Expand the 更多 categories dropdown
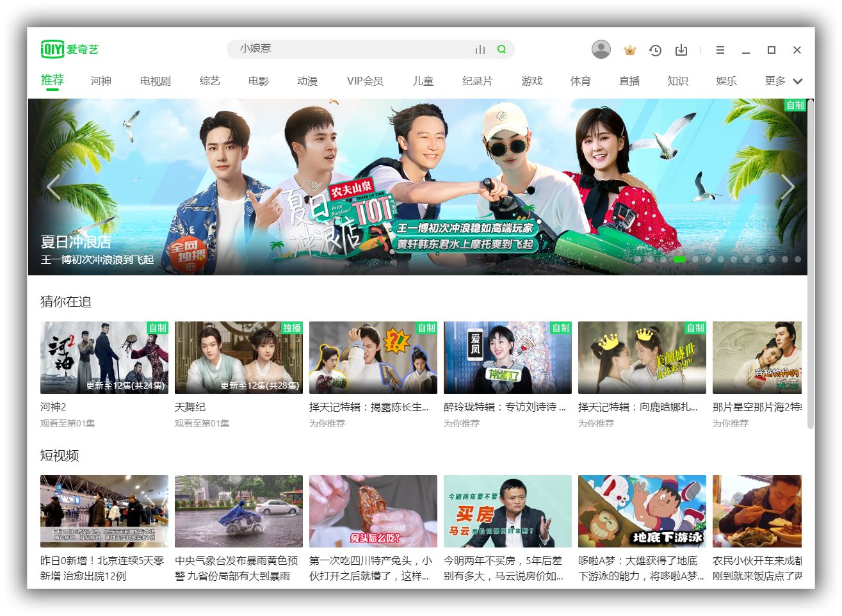The width and height of the screenshot is (842, 616). click(x=784, y=81)
